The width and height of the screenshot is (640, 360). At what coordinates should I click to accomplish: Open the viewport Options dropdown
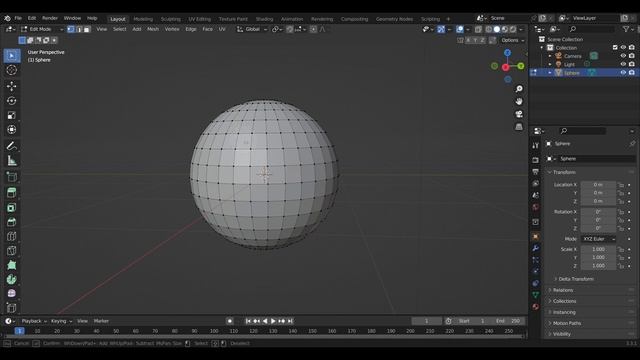512,40
